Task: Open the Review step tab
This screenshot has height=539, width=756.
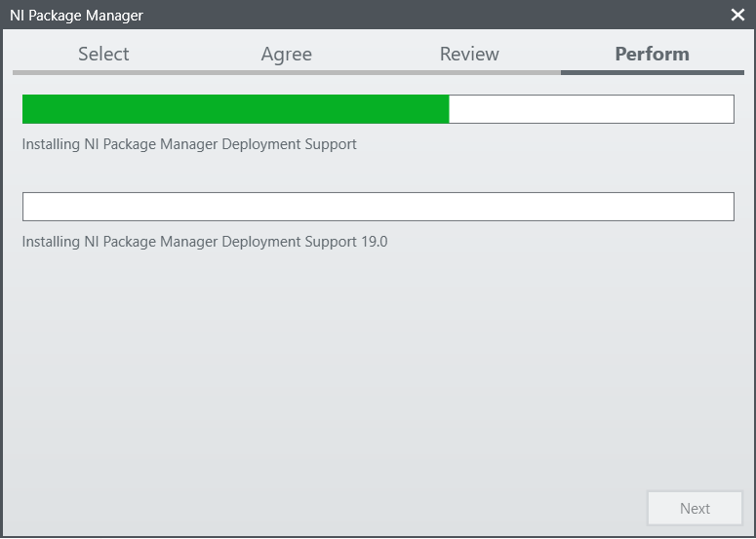Action: (x=469, y=55)
